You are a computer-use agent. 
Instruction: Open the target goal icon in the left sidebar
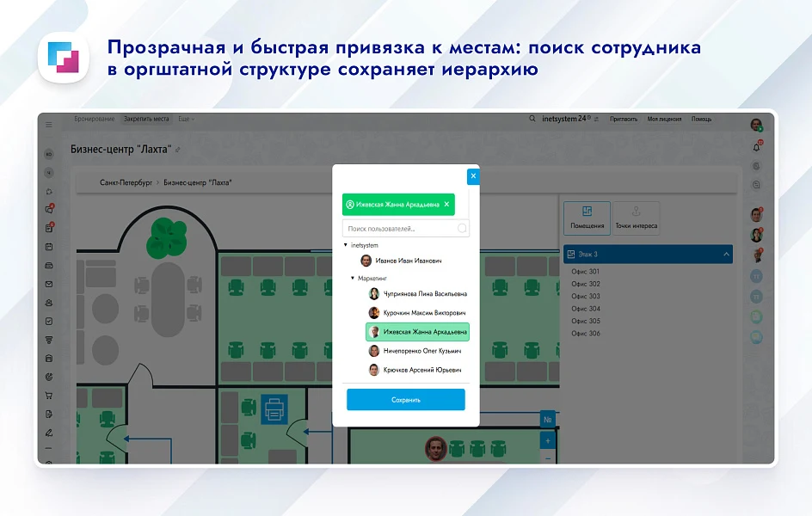click(49, 377)
